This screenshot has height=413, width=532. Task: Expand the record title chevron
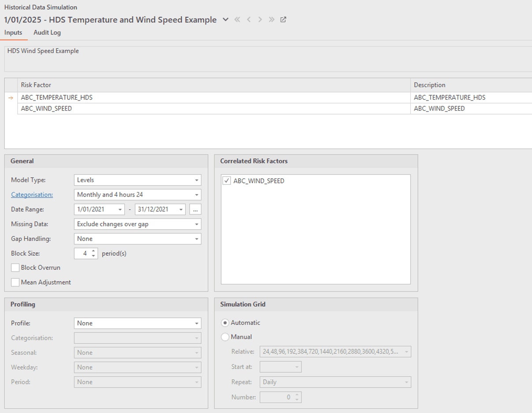[225, 19]
